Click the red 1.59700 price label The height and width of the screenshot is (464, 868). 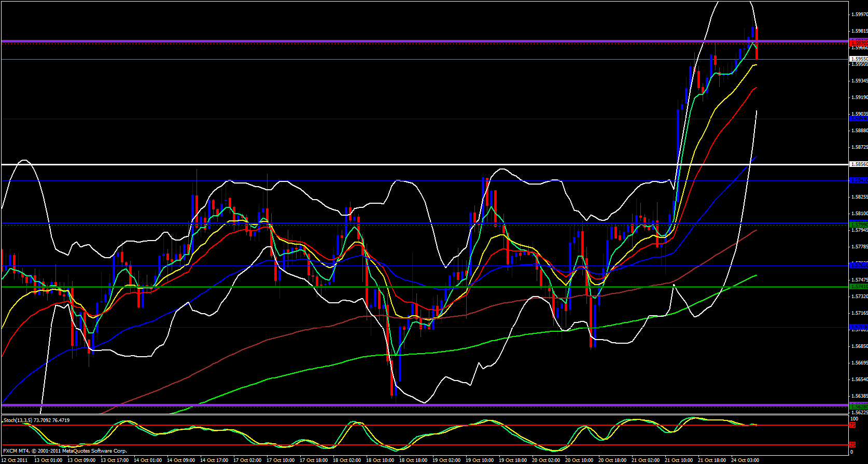pyautogui.click(x=858, y=43)
